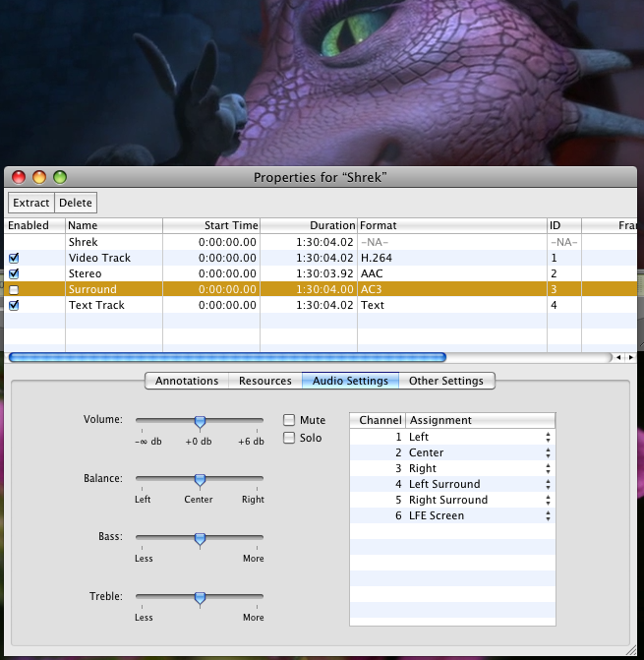Click the Duration column header
This screenshot has width=644, height=660.
click(309, 225)
